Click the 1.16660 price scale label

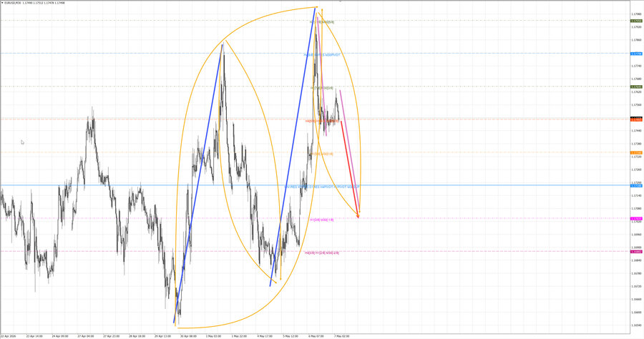point(637,299)
